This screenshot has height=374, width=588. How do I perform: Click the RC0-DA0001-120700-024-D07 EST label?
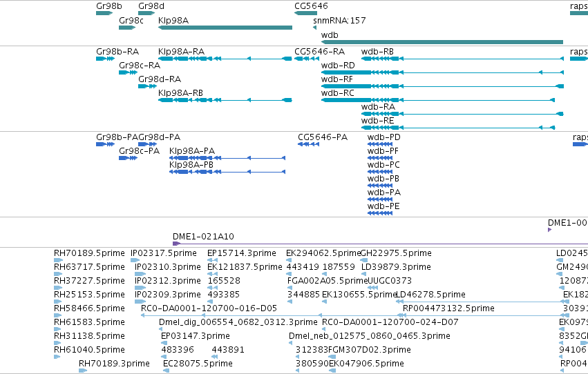390,322
